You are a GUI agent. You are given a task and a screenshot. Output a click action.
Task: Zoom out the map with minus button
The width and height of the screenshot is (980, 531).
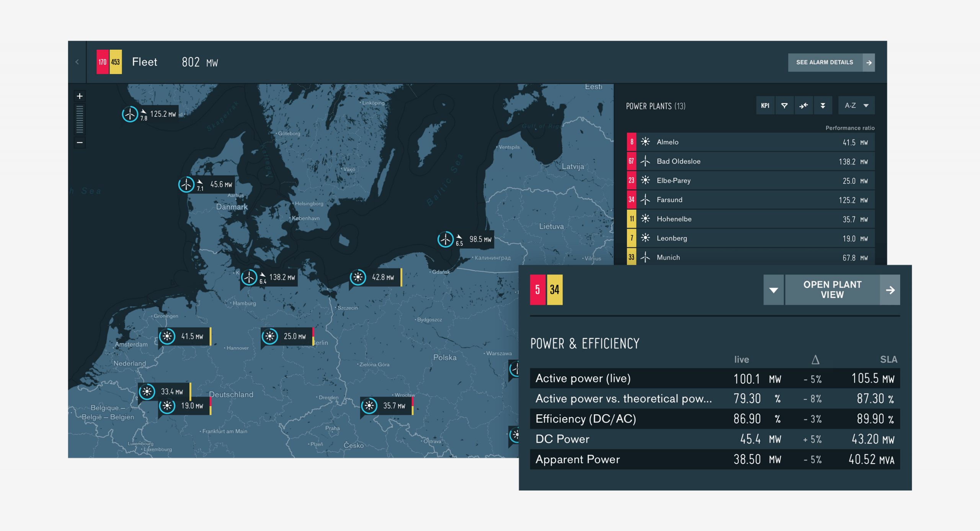80,143
